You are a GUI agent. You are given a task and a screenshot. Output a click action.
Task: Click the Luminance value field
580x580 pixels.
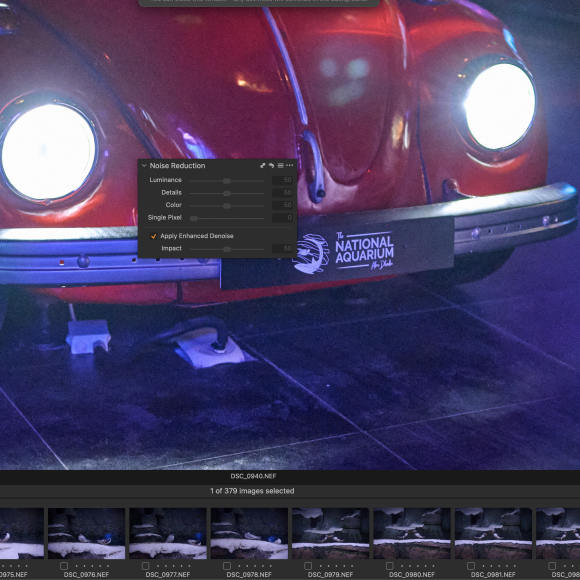pyautogui.click(x=283, y=180)
